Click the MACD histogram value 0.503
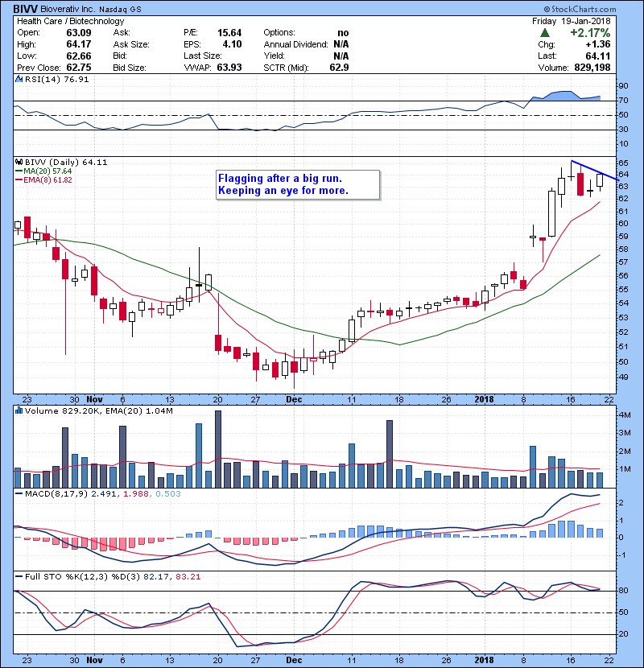The width and height of the screenshot is (644, 668). coord(168,494)
